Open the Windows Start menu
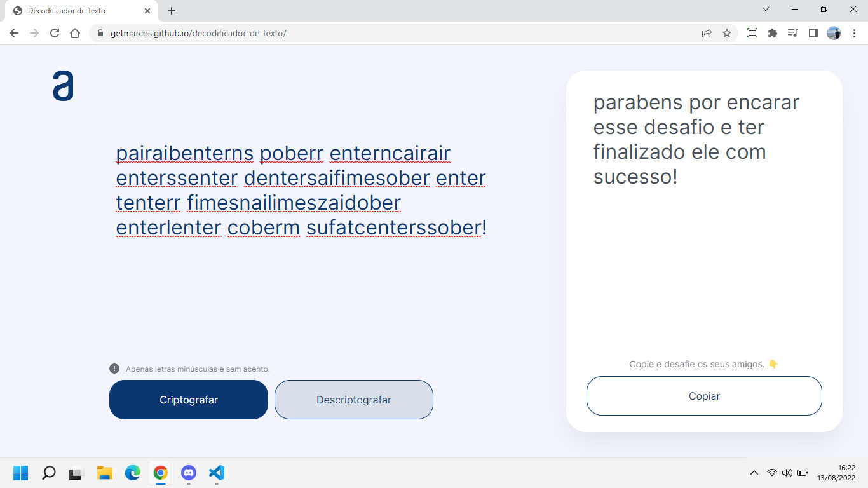Image resolution: width=868 pixels, height=488 pixels. click(x=21, y=473)
